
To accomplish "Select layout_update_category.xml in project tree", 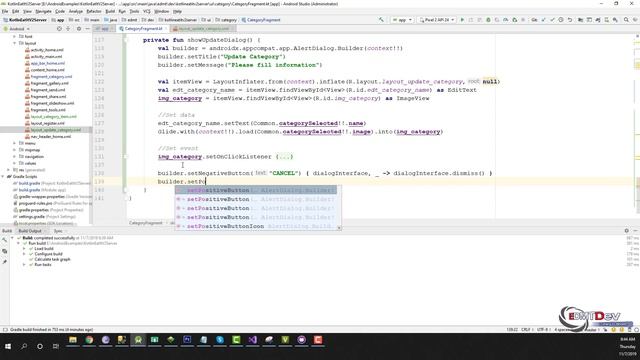I will pos(53,130).
